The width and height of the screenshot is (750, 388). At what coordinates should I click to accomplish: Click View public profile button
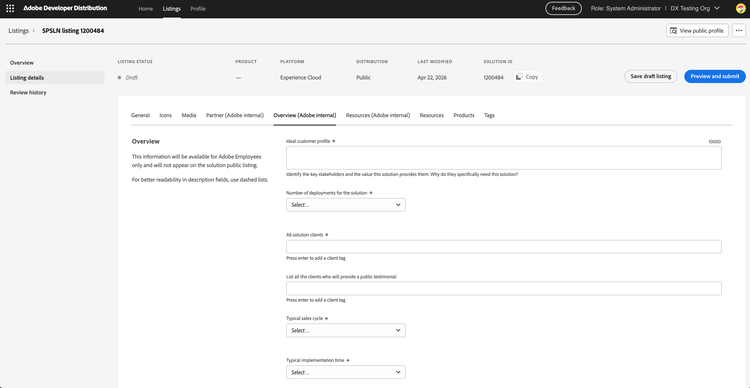point(697,31)
